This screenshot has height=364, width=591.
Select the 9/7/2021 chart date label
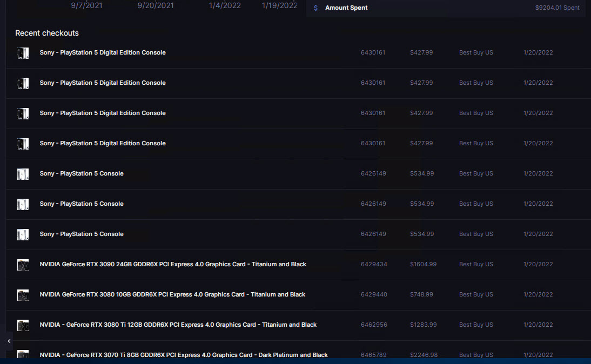coord(86,5)
